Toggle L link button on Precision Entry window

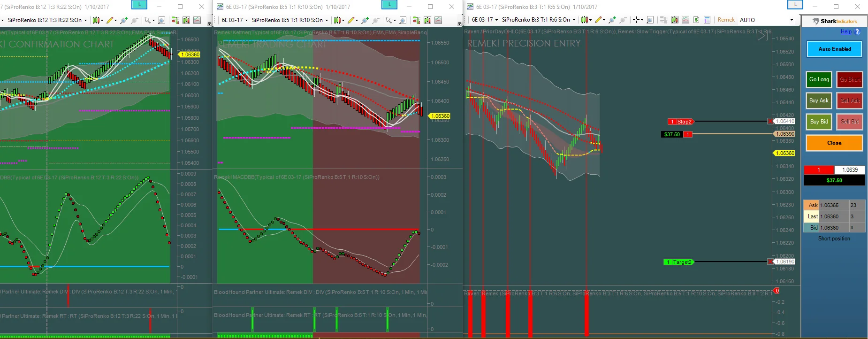[795, 4]
